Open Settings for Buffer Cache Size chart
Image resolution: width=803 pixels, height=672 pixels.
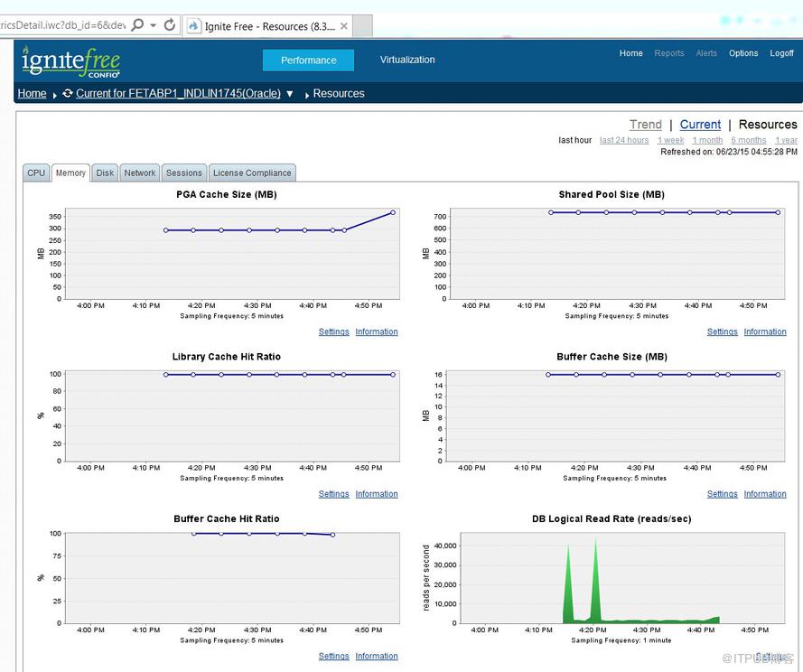click(x=722, y=494)
